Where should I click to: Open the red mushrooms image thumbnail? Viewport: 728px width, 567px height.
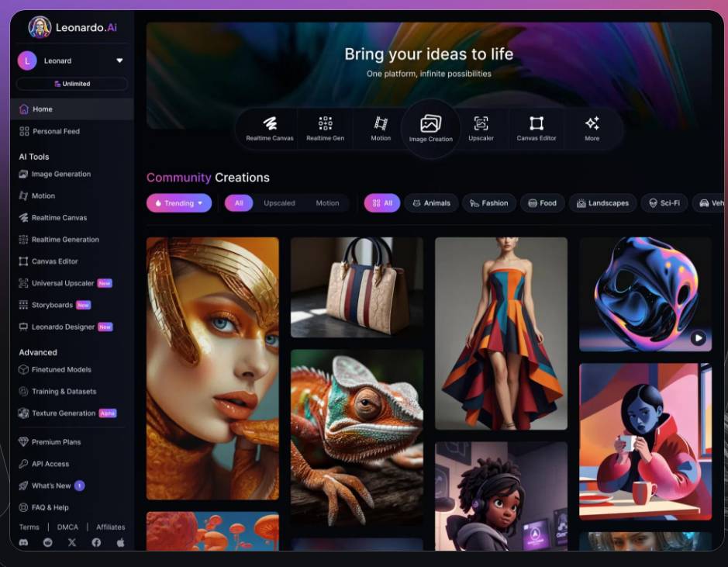pyautogui.click(x=212, y=531)
